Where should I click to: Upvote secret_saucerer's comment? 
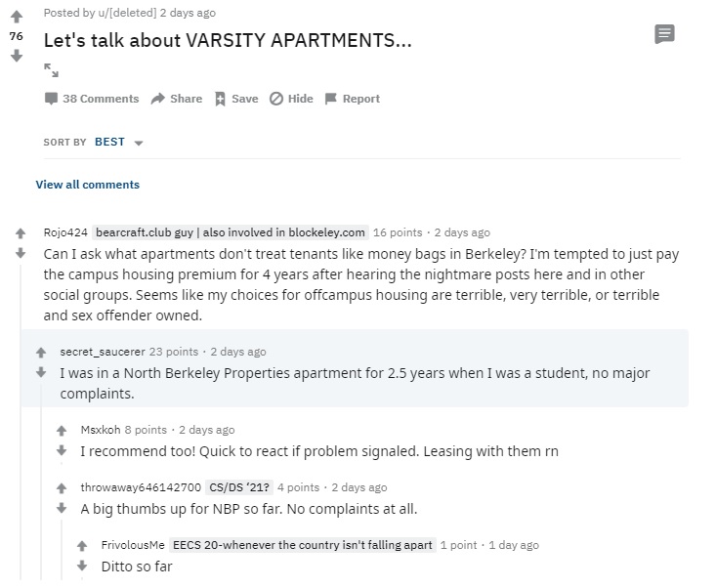[41, 353]
